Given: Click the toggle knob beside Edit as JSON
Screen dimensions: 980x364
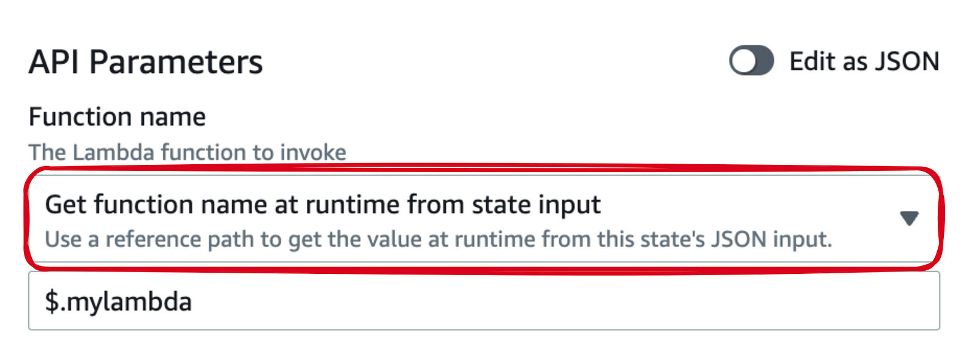Looking at the screenshot, I should coord(743,61).
